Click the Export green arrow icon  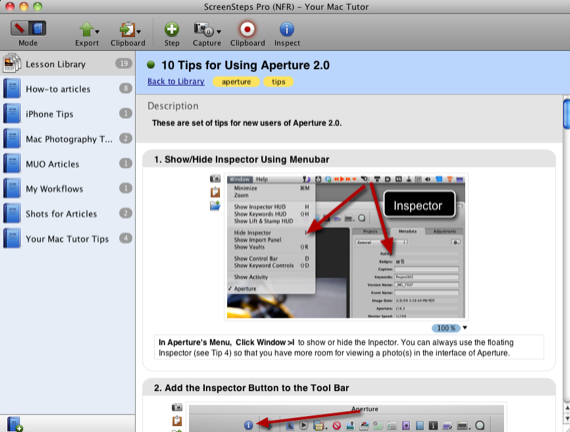click(x=86, y=29)
